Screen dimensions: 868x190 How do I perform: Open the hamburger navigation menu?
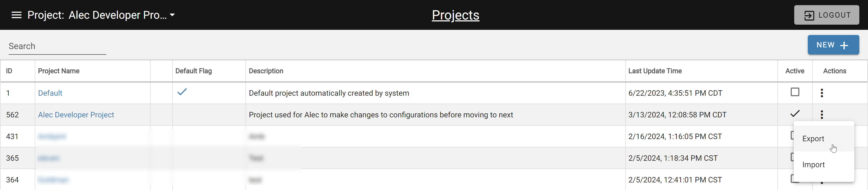[x=17, y=15]
